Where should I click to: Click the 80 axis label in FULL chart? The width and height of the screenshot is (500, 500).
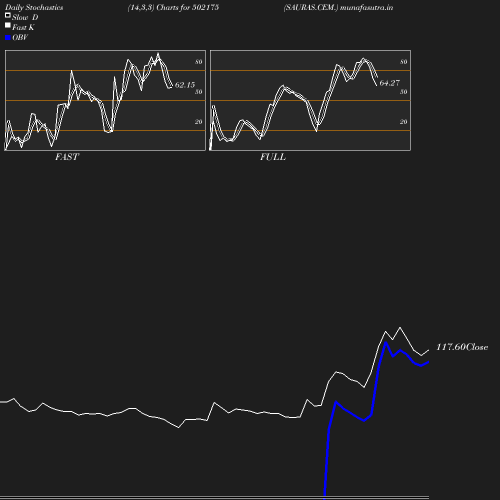(404, 62)
